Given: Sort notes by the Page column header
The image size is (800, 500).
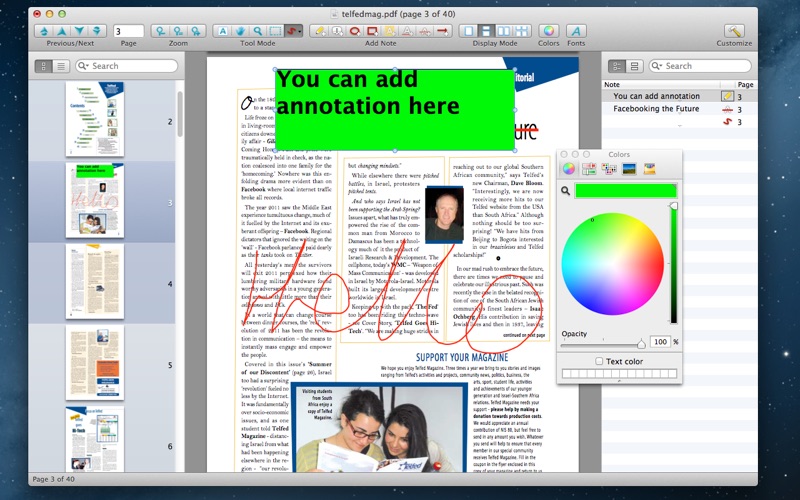Looking at the screenshot, I should (x=744, y=85).
